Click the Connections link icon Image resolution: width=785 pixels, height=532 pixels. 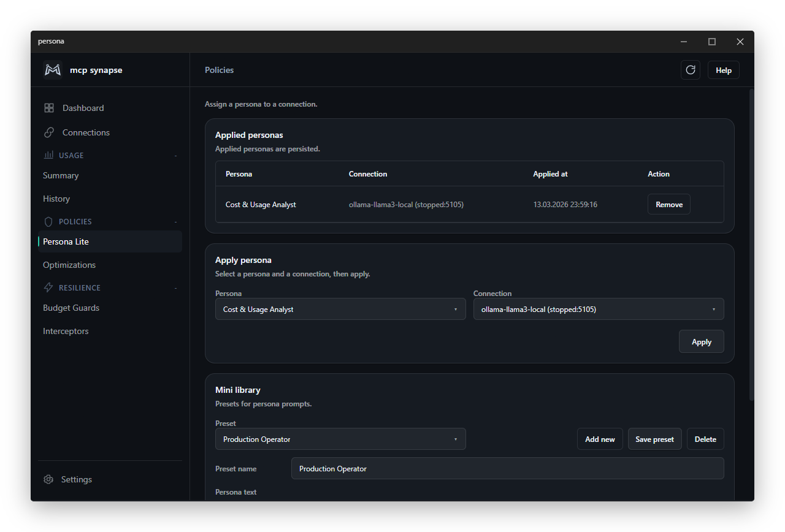pyautogui.click(x=49, y=132)
